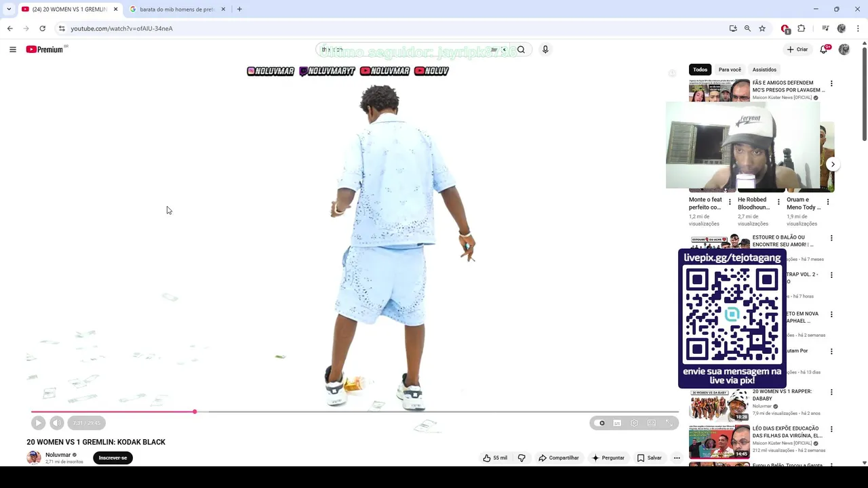This screenshot has height=488, width=868.
Task: Select the Todos filter chip
Action: click(700, 70)
